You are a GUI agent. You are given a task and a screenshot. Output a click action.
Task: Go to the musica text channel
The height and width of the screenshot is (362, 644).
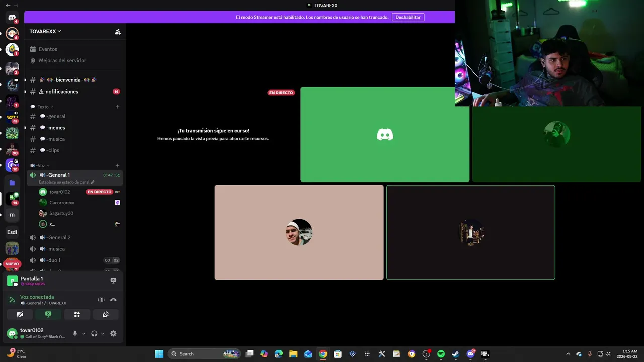coord(74,139)
